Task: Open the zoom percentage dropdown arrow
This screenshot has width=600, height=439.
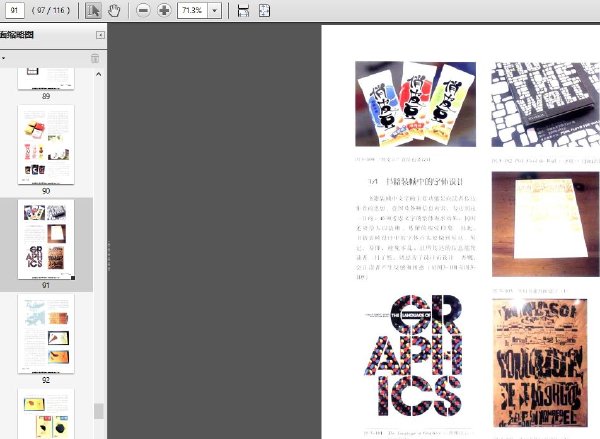Action: coord(215,10)
